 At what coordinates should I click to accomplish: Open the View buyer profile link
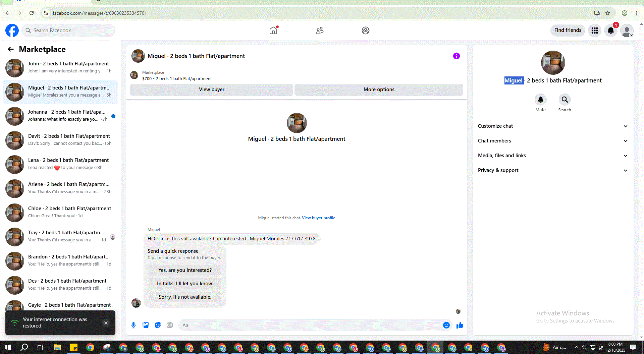coord(319,218)
